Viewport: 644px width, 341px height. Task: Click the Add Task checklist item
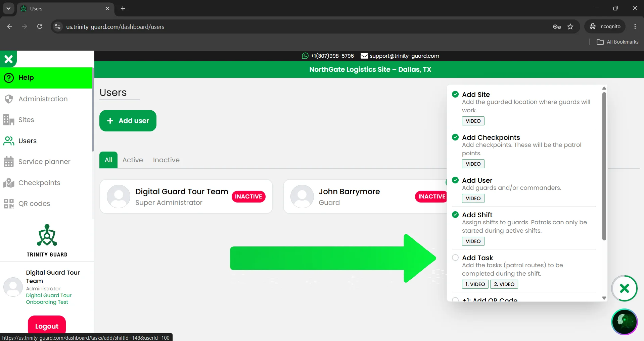coord(477,258)
